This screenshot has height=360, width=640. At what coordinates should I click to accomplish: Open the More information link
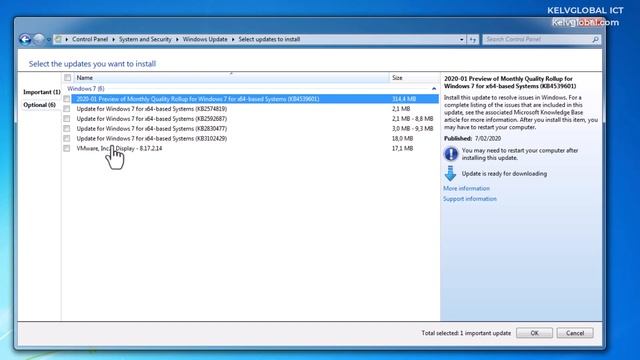[466, 188]
